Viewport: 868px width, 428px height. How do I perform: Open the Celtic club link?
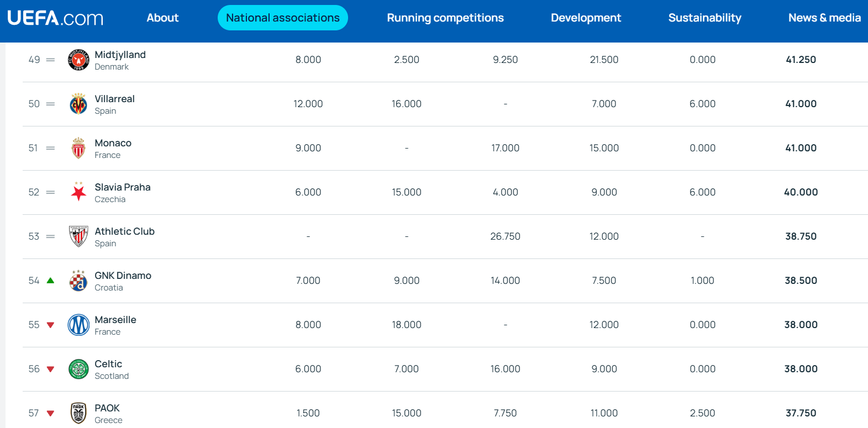pos(108,364)
